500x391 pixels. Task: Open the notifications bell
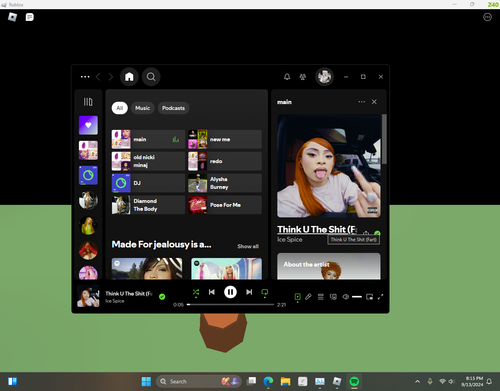tap(287, 77)
